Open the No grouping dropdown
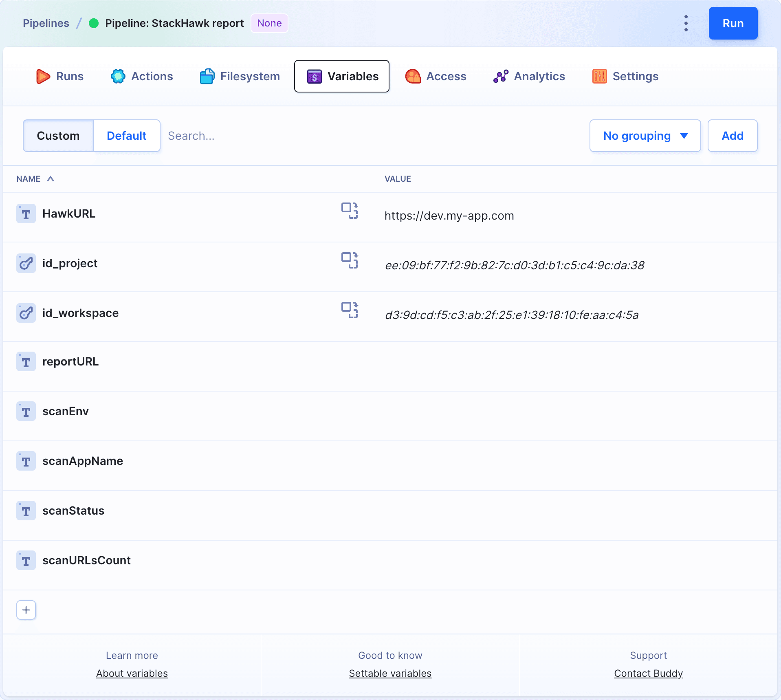The image size is (781, 700). point(645,136)
